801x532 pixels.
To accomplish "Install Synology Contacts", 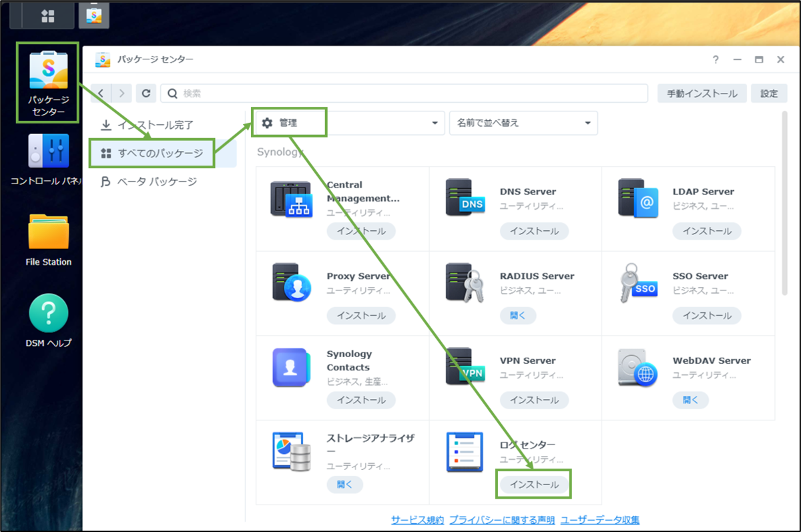I will (x=361, y=400).
